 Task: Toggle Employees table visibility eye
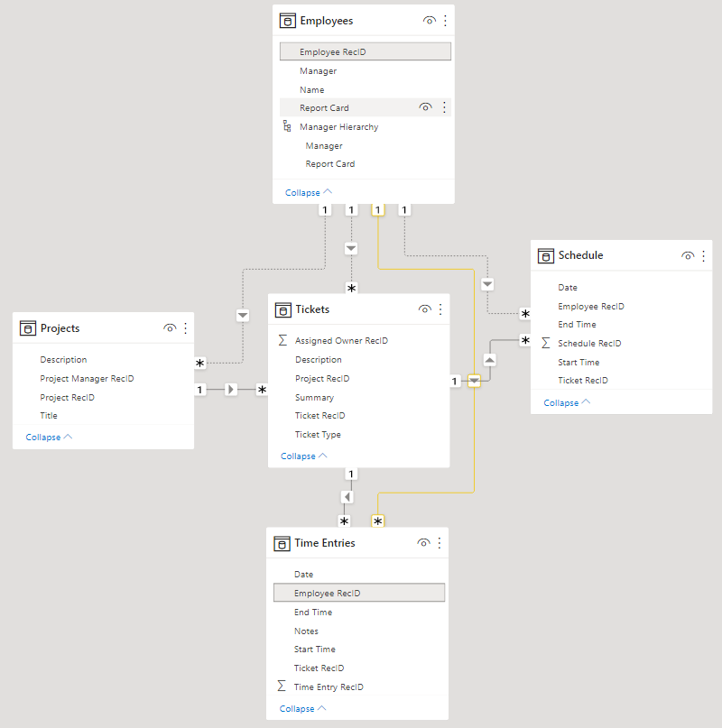click(x=430, y=21)
